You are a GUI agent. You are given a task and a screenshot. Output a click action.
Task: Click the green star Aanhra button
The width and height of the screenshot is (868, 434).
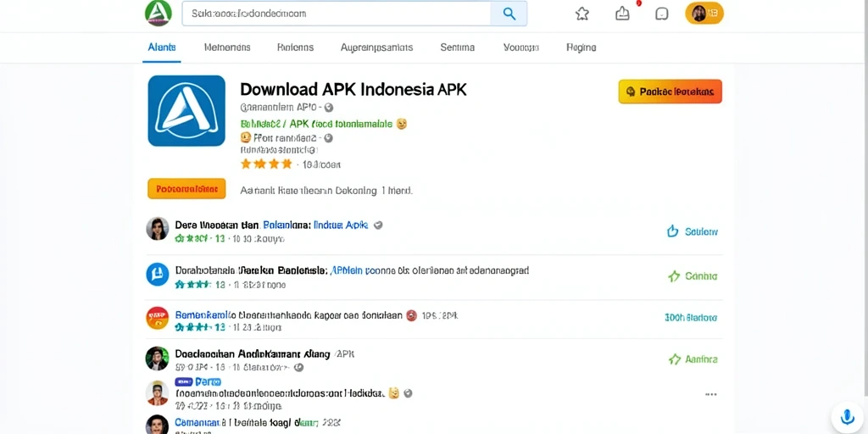point(693,359)
